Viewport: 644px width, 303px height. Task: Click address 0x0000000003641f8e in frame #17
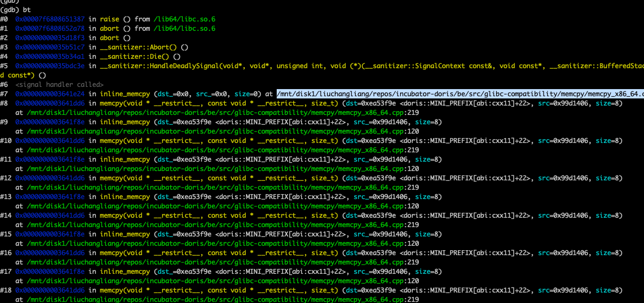(50, 271)
